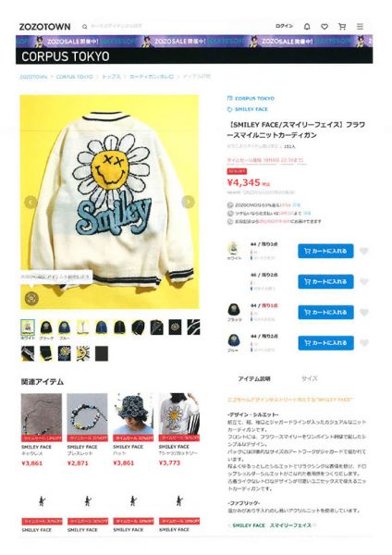Click the ログイン link
The image size is (392, 555).
click(284, 26)
